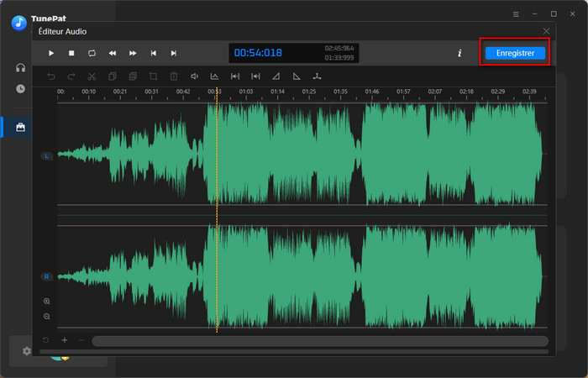Click the current time display 00:54:018

coord(258,53)
